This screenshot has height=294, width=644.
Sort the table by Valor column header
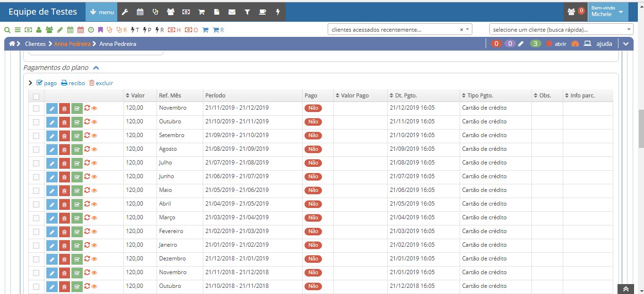click(135, 95)
